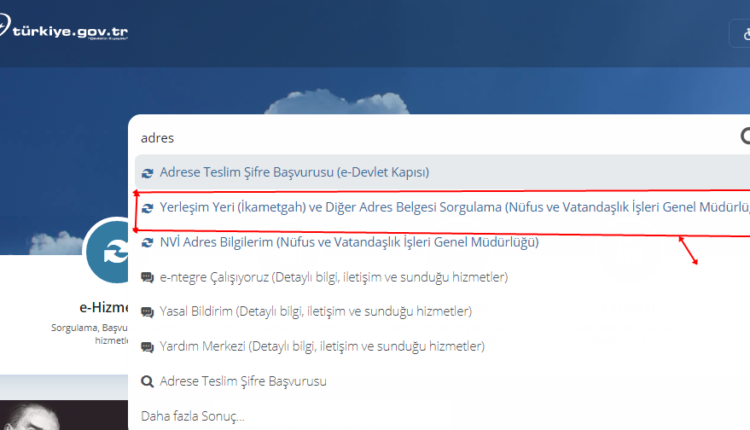The width and height of the screenshot is (750, 430).
Task: Click the round e-Hizmetler refresh icon
Action: click(x=108, y=251)
